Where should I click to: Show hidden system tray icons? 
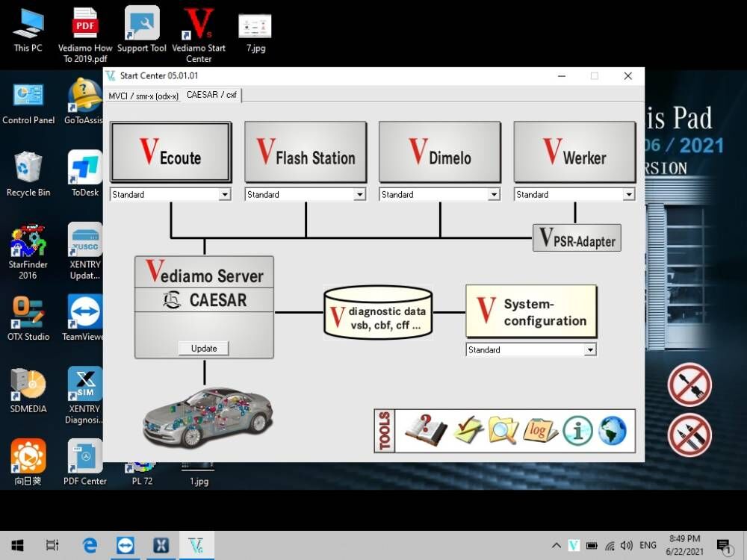click(556, 546)
